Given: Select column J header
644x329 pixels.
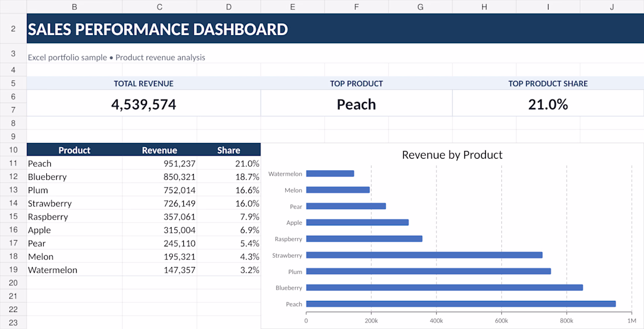Looking at the screenshot, I should 612,6.
